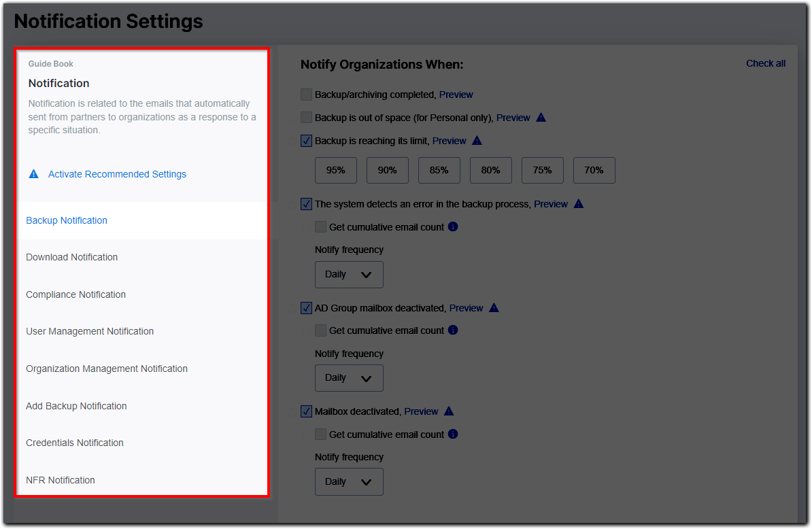Click the warning triangle for Backup out of space

click(x=541, y=117)
